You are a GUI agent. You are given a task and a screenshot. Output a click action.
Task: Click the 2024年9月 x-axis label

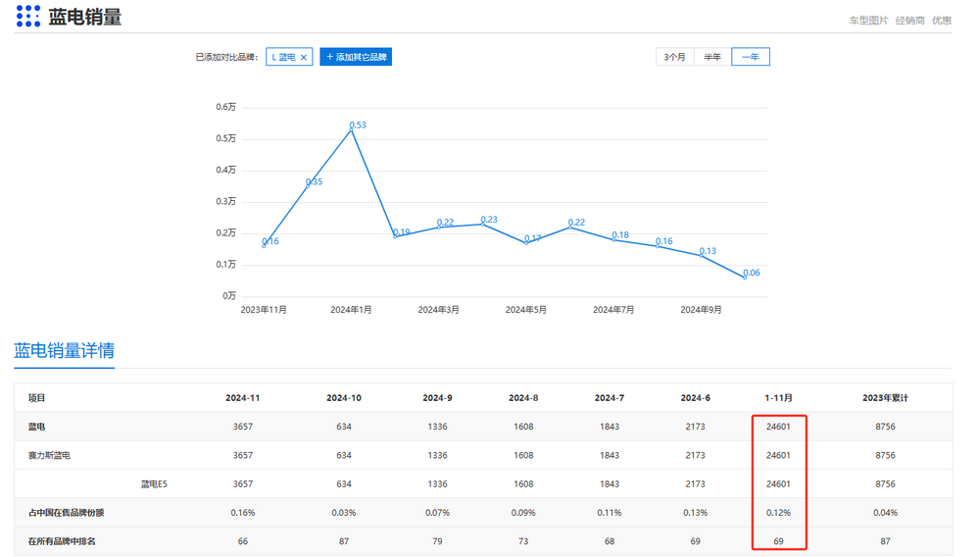[x=702, y=310]
